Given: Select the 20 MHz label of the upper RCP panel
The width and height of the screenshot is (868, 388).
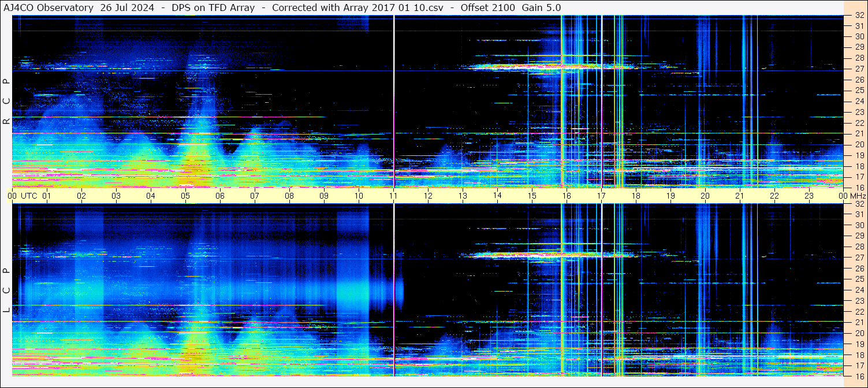Looking at the screenshot, I should tap(859, 144).
